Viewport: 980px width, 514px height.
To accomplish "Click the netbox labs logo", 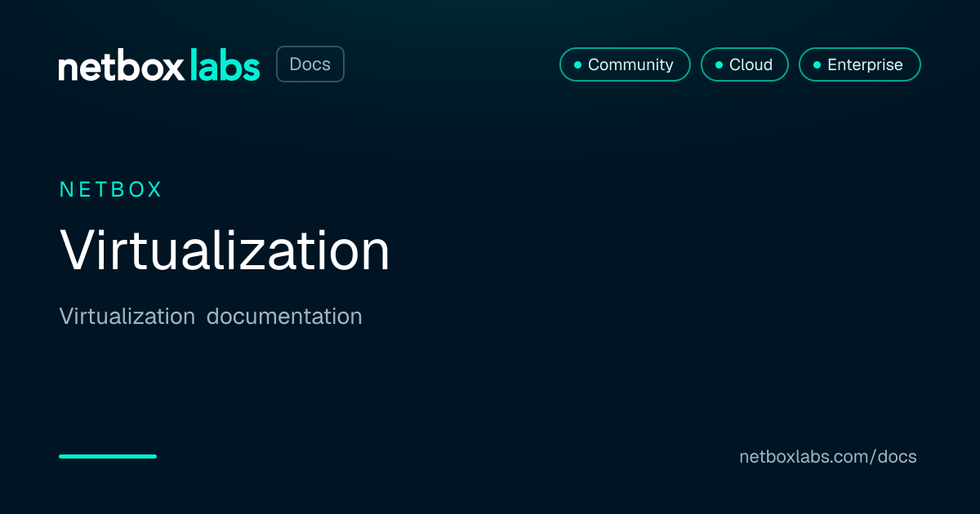I will click(159, 65).
